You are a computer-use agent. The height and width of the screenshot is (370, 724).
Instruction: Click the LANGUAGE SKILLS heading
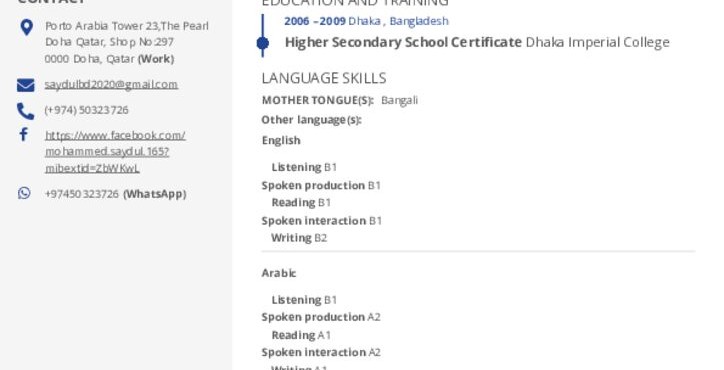click(x=324, y=78)
